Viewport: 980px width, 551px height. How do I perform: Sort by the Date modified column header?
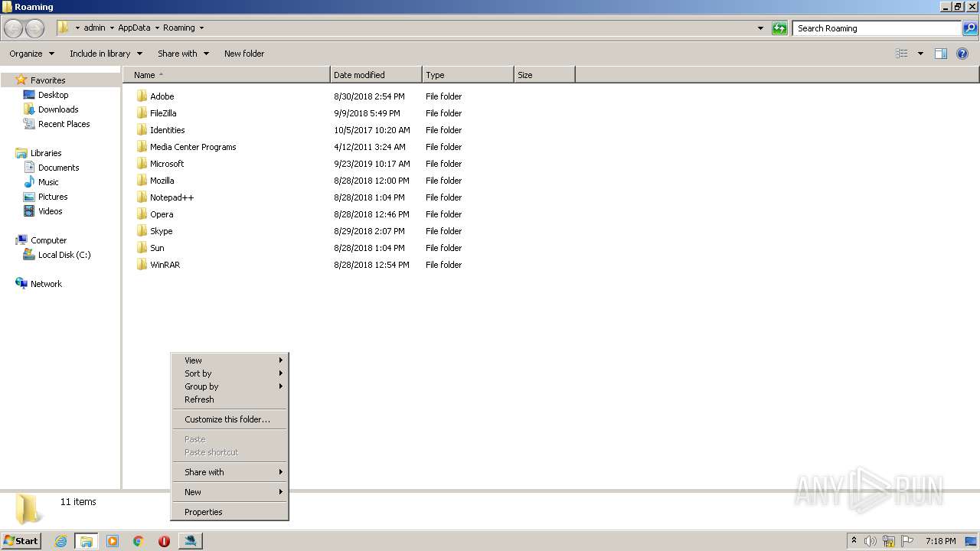click(x=376, y=75)
